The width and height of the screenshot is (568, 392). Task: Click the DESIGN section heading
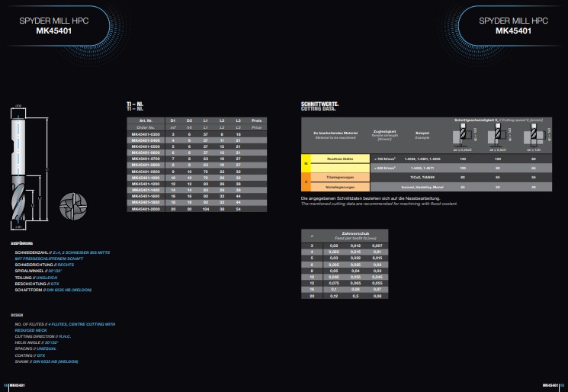[x=17, y=315]
